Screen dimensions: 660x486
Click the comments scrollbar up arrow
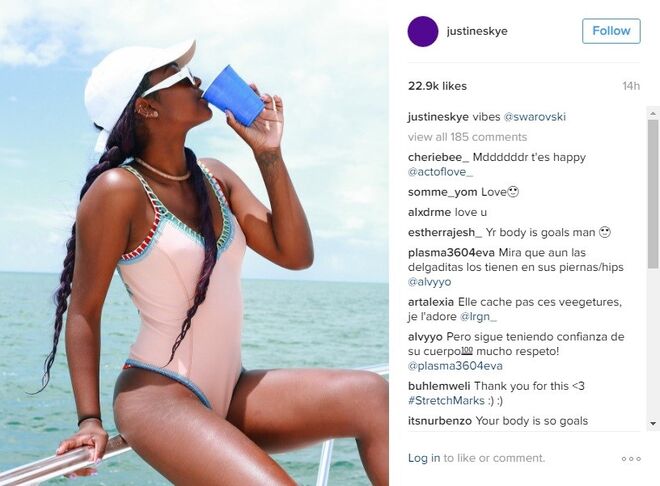click(653, 113)
